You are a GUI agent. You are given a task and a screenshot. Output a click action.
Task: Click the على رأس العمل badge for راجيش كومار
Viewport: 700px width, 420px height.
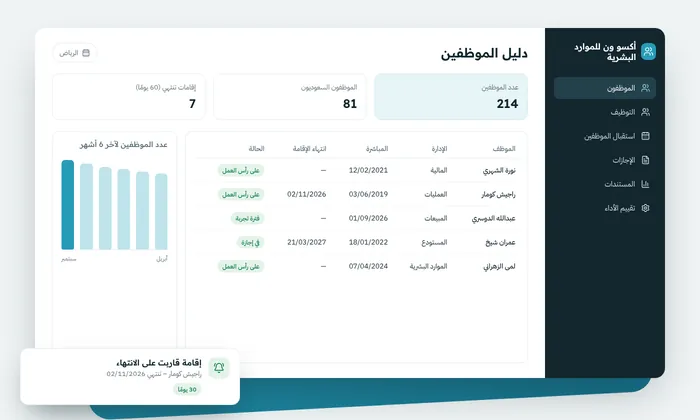click(x=241, y=195)
